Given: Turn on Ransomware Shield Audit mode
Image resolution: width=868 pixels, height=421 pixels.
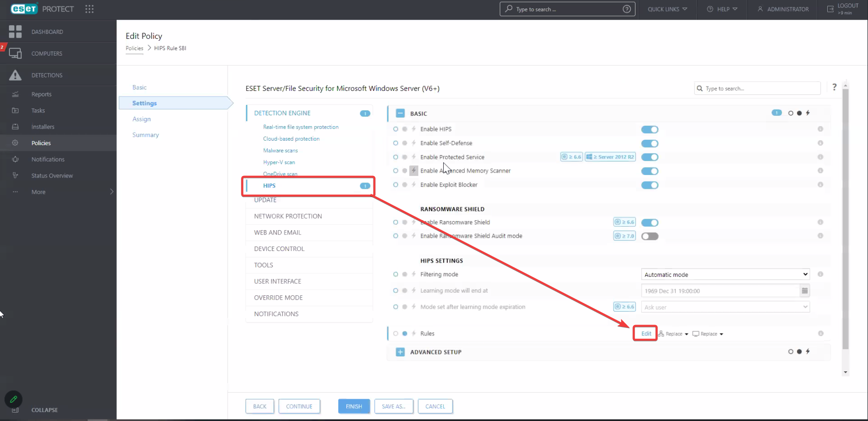Looking at the screenshot, I should [649, 236].
